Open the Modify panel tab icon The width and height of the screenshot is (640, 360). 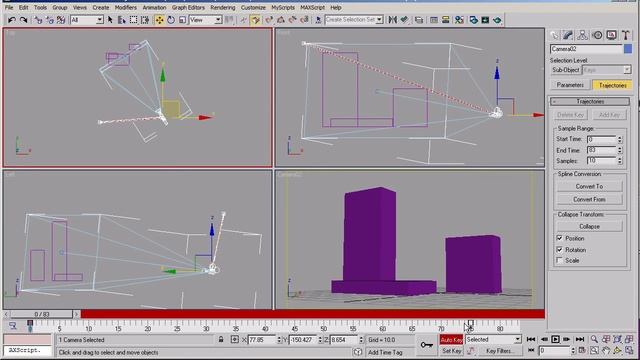568,36
